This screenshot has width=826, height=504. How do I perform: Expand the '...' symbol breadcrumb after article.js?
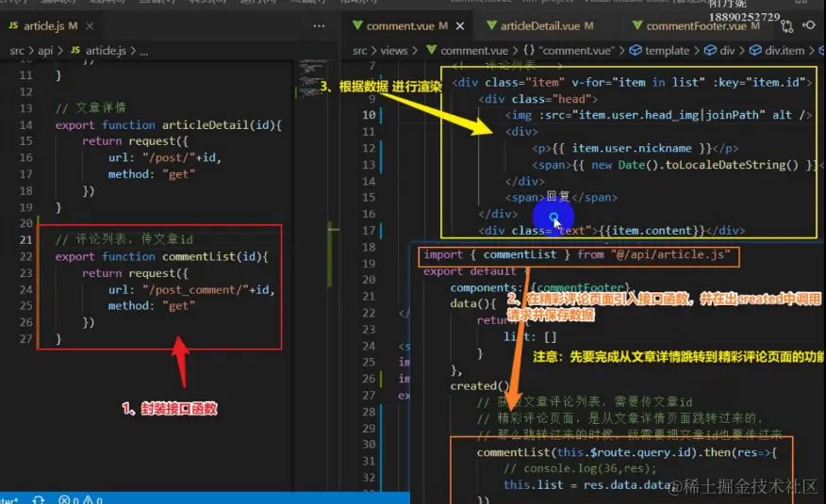[x=144, y=51]
